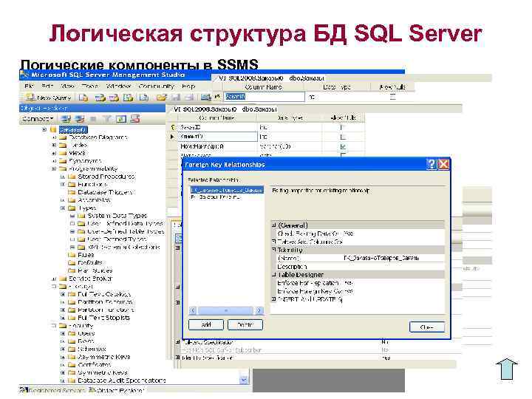Click the Enforce For Replication property row

pos(359,283)
